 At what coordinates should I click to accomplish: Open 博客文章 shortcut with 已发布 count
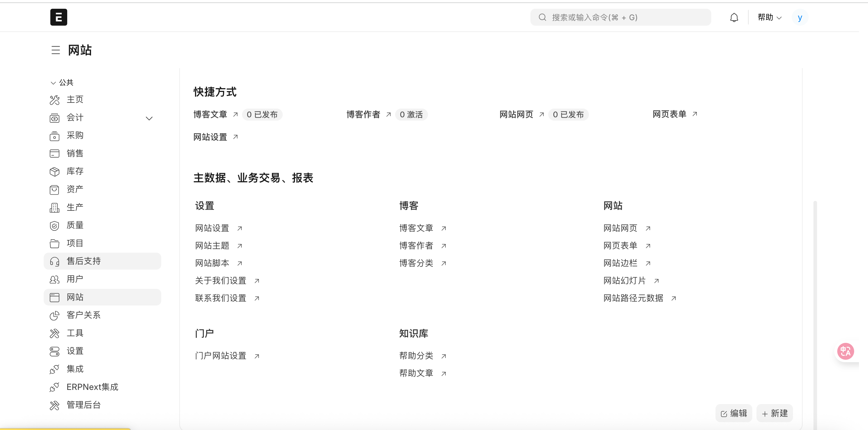(x=210, y=115)
